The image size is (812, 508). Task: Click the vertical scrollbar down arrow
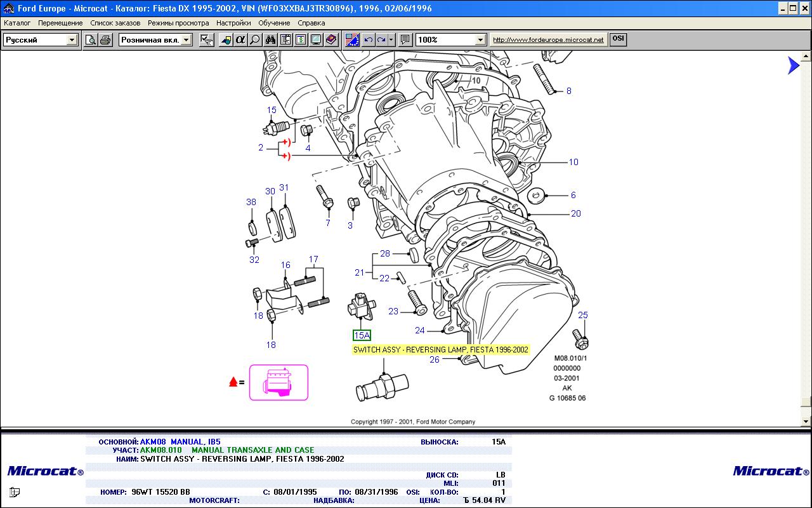[x=806, y=421]
